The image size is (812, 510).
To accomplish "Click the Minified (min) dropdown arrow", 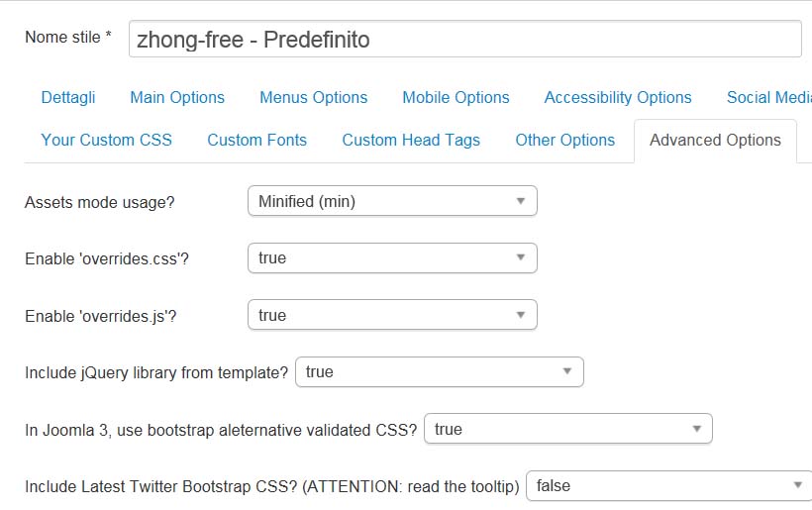I will 521,201.
